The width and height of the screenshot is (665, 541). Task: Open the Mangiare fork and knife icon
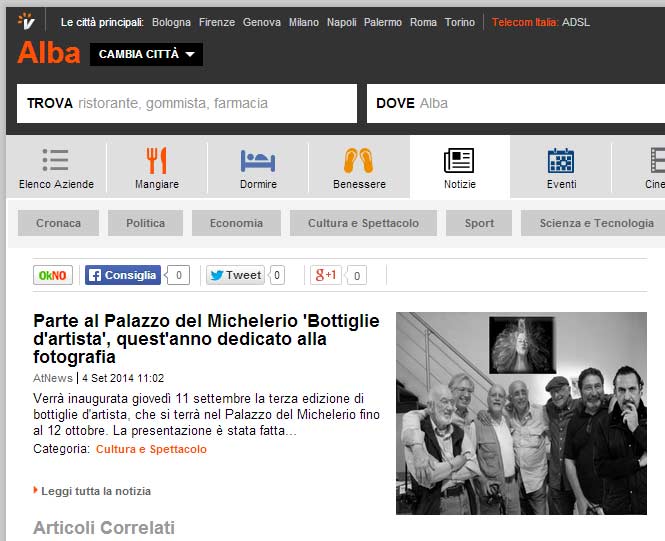[157, 160]
